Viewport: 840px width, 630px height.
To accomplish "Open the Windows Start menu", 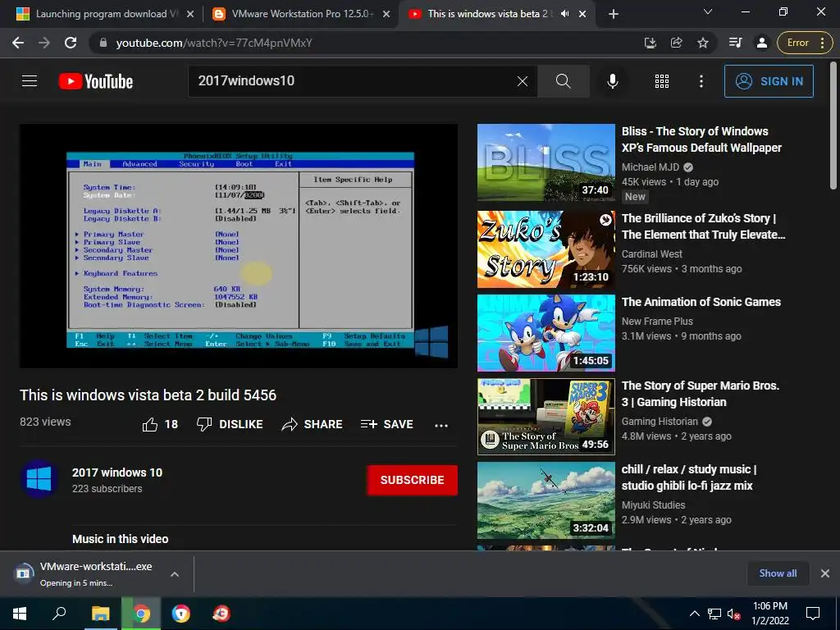I will 20,614.
